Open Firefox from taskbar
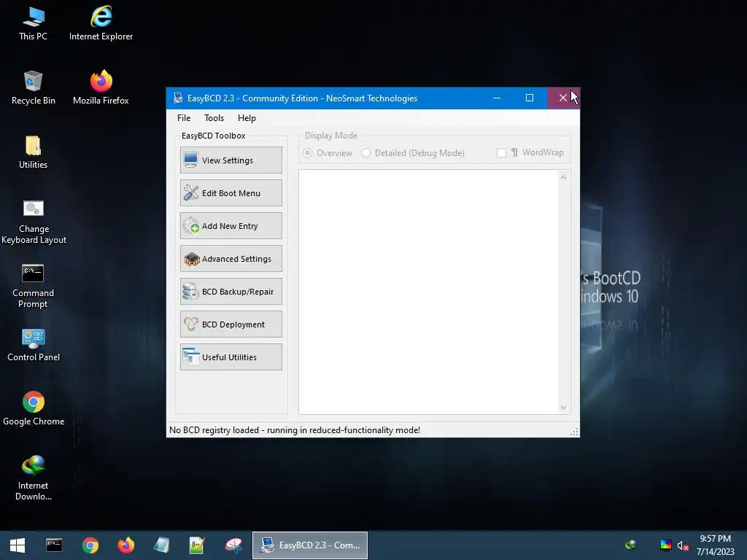Viewport: 747px width, 560px height. [x=125, y=545]
